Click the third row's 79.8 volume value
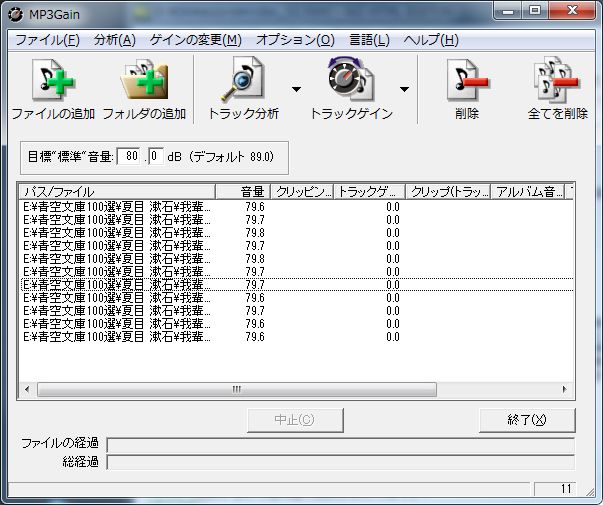The height and width of the screenshot is (505, 603). coord(255,233)
